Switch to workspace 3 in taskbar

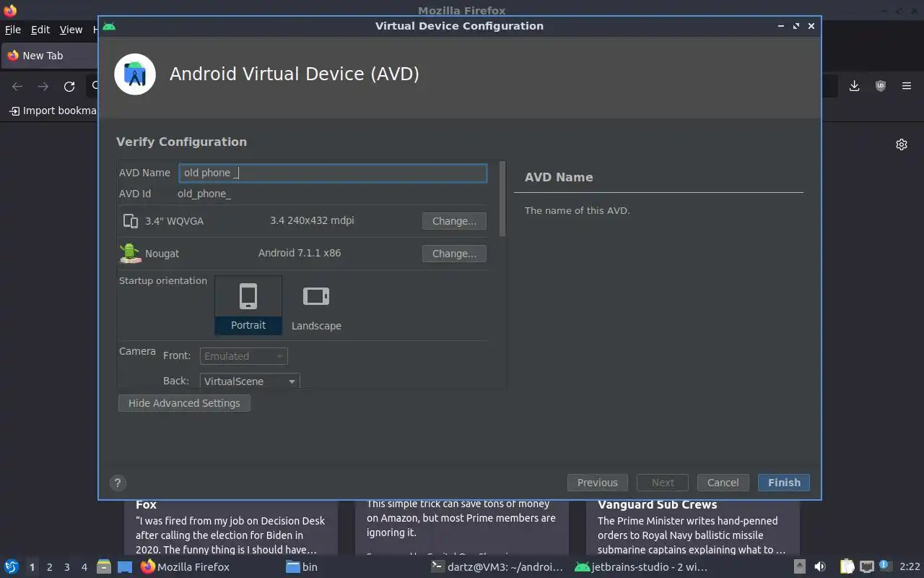[67, 567]
